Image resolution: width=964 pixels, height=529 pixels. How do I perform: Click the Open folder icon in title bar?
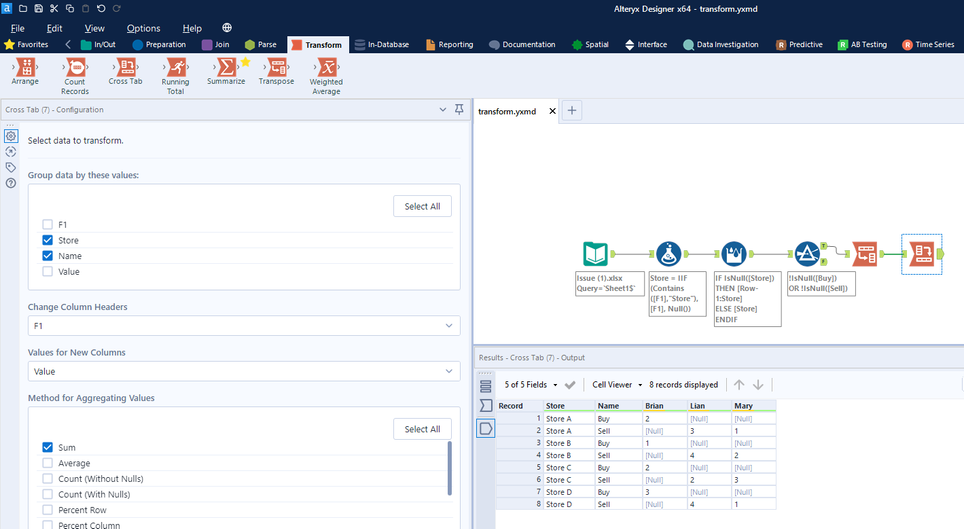tap(23, 9)
